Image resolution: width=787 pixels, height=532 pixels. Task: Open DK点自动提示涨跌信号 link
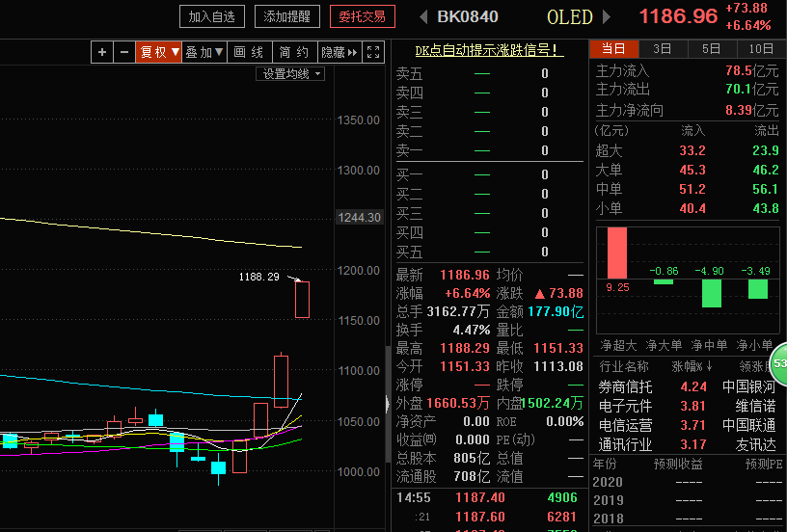click(489, 50)
